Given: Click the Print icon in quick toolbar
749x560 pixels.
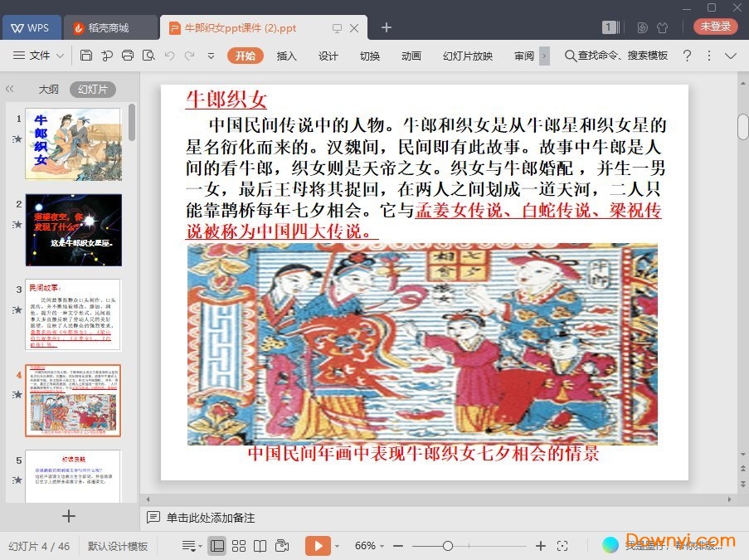Looking at the screenshot, I should coord(127,56).
